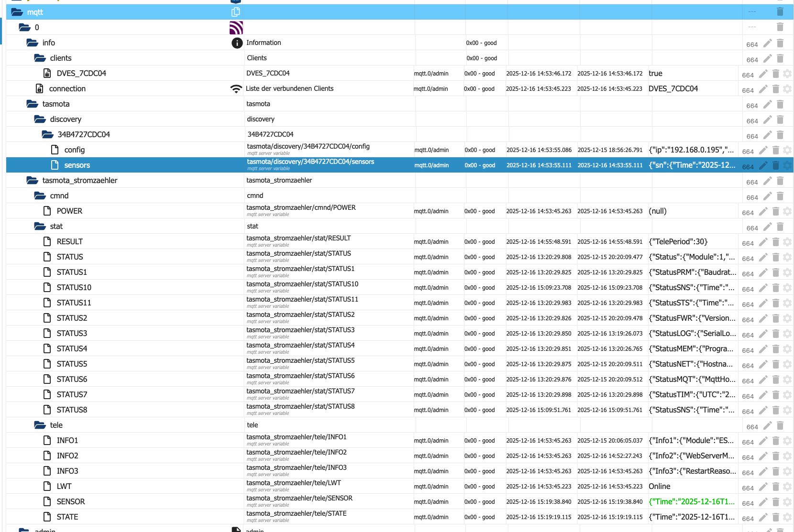Click the "Online" value of the LWT state
The width and height of the screenshot is (794, 532).
[x=659, y=486]
